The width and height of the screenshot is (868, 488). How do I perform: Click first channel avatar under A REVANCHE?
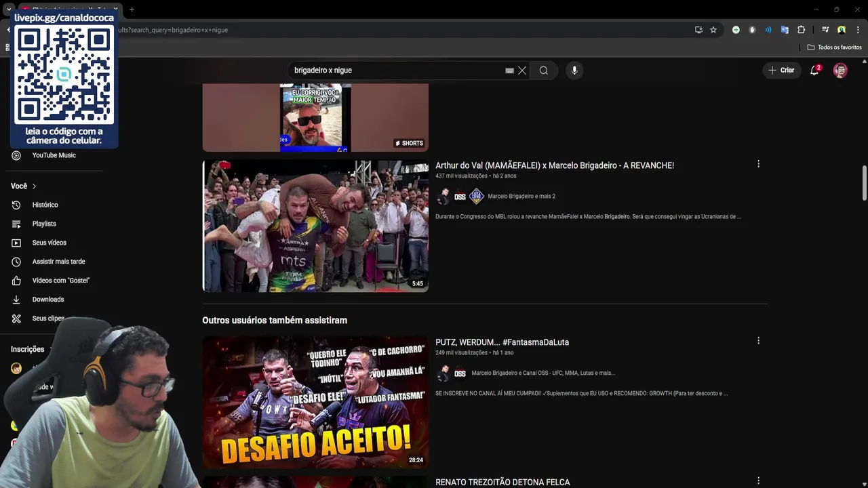pyautogui.click(x=443, y=197)
